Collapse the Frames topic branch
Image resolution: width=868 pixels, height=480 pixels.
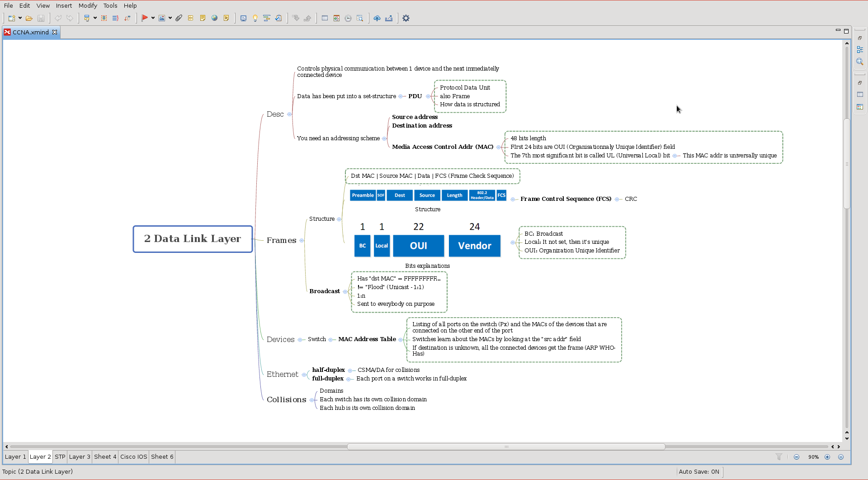(x=302, y=241)
